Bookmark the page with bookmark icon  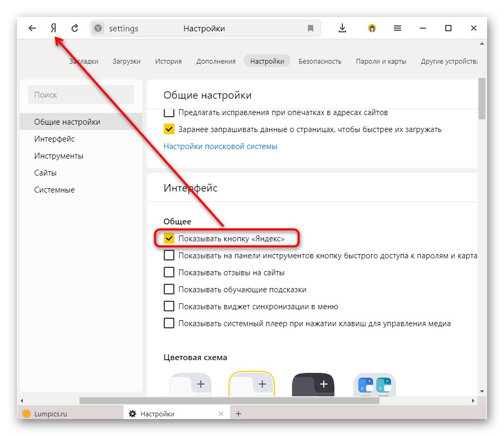[x=311, y=28]
